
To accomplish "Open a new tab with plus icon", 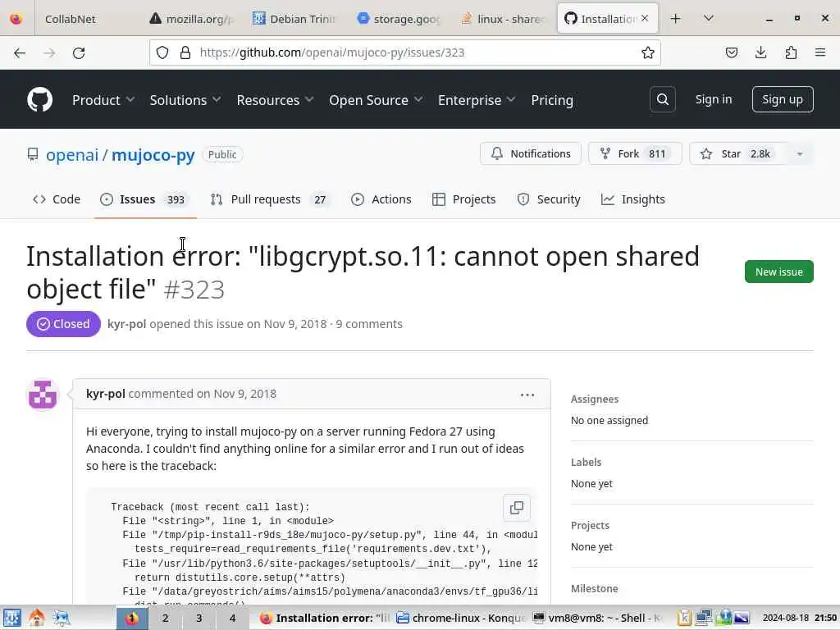I will tap(676, 19).
